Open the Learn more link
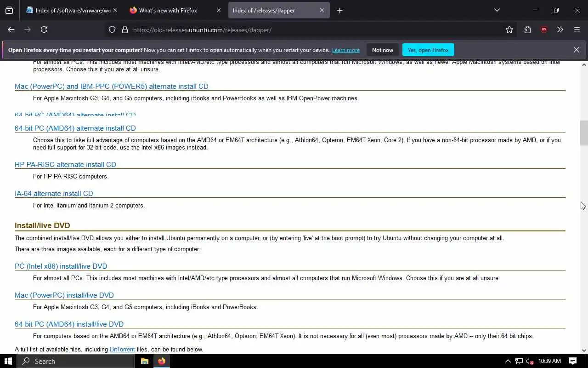The width and height of the screenshot is (588, 368). [346, 50]
